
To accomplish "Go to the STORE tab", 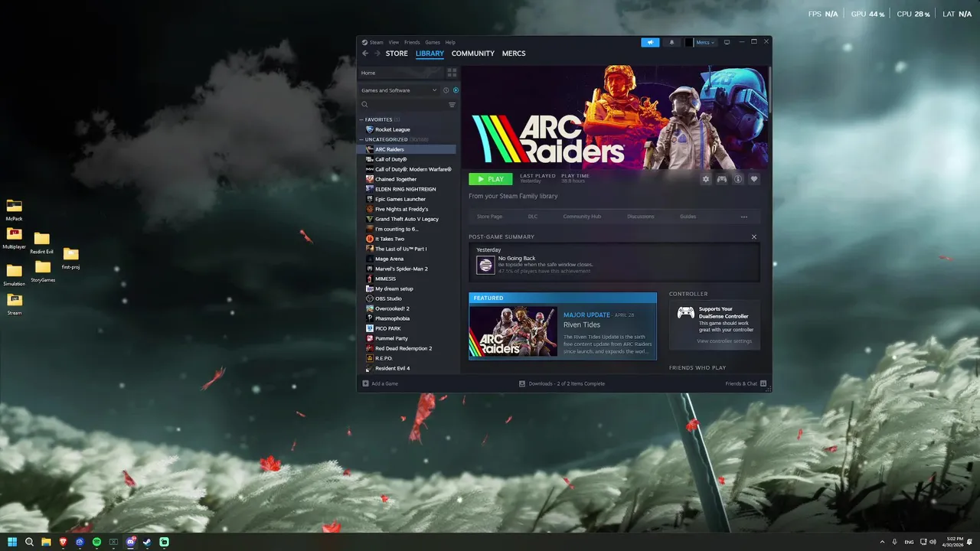I will pos(397,54).
